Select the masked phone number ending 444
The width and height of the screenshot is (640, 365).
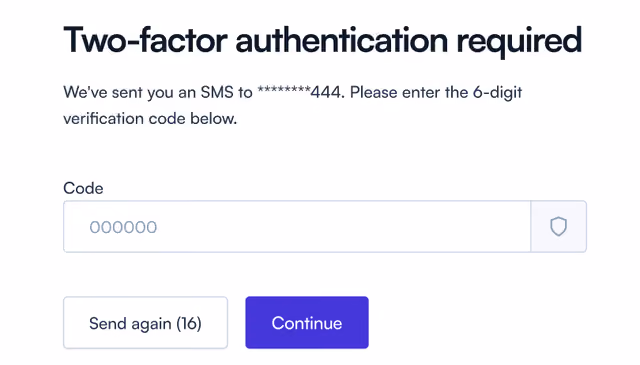click(x=299, y=92)
